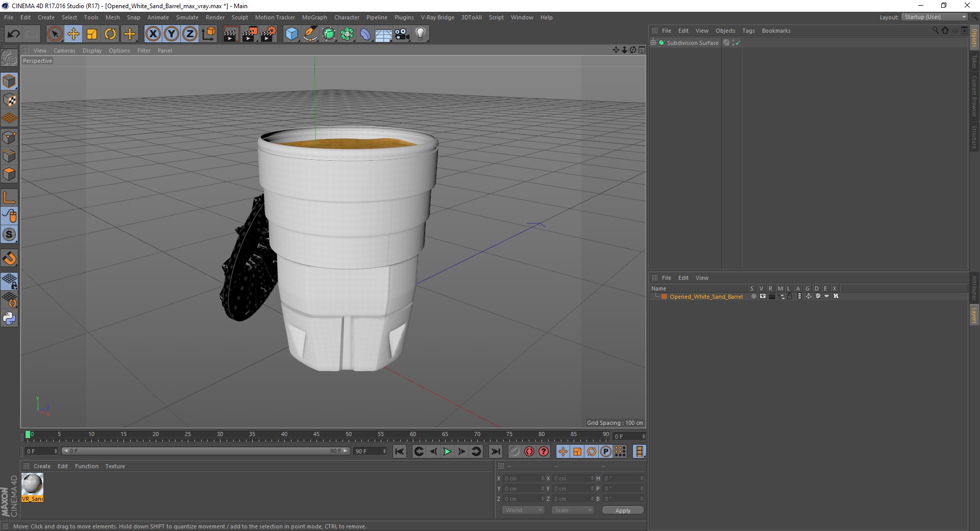Open the V-Ray Bridge menu
Image resolution: width=980 pixels, height=531 pixels.
[x=437, y=17]
